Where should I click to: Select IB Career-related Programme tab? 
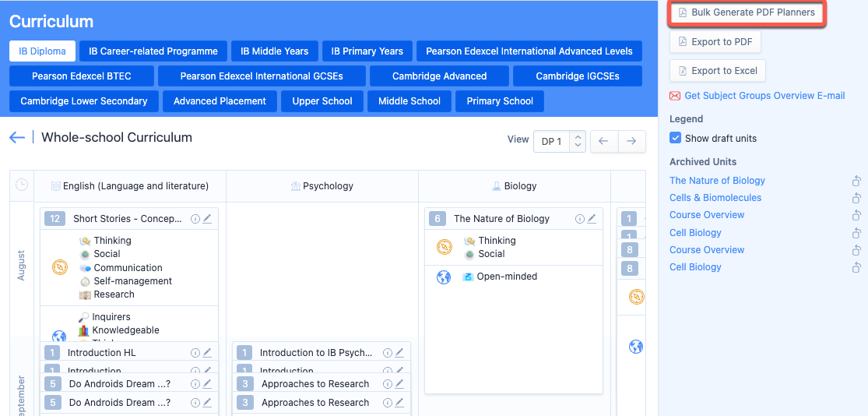coord(153,51)
